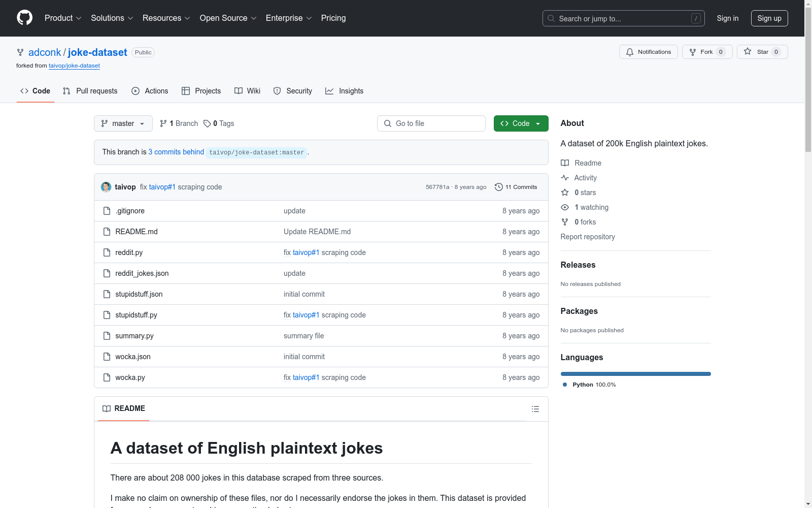Screen dimensions: 812x508
Task: Click the file icon next to README.md
Action: point(107,232)
